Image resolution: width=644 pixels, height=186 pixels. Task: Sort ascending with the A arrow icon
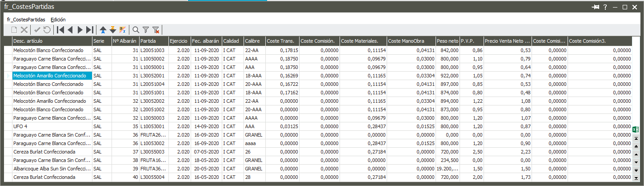pyautogui.click(x=103, y=30)
